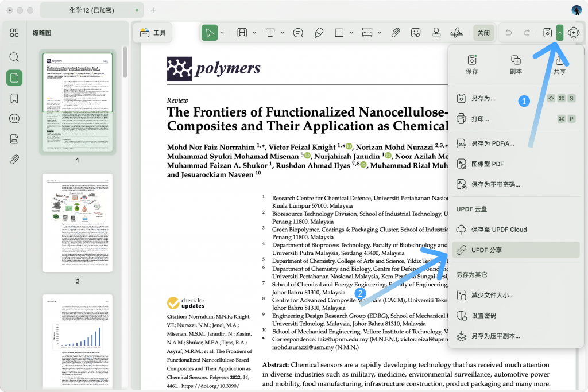This screenshot has width=588, height=392.
Task: Click the 缩略图 panel heading
Action: pyautogui.click(x=42, y=33)
